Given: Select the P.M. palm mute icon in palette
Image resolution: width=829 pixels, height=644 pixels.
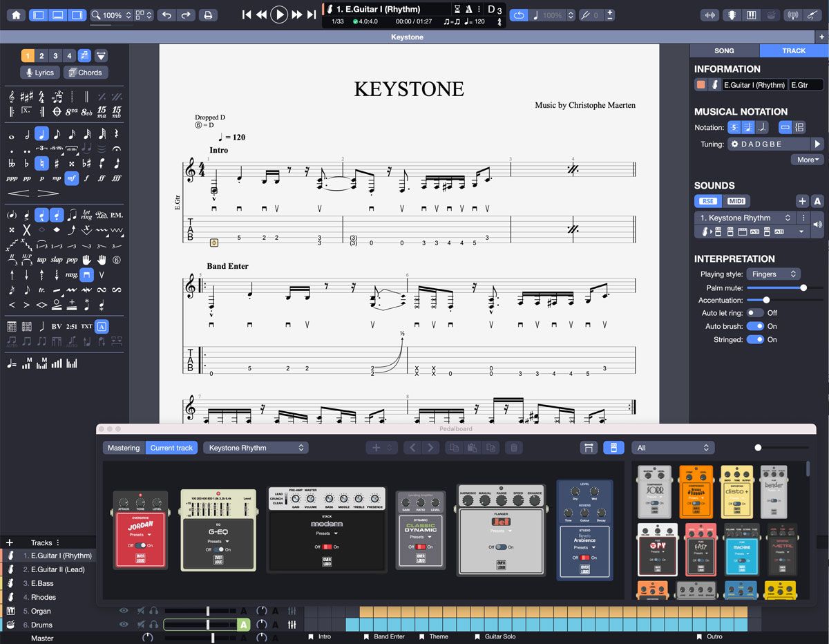Looking at the screenshot, I should tap(117, 215).
